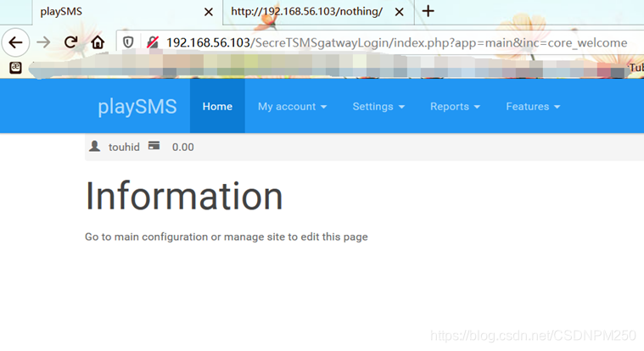Expand the Reports dropdown menu
The image size is (644, 351).
455,106
